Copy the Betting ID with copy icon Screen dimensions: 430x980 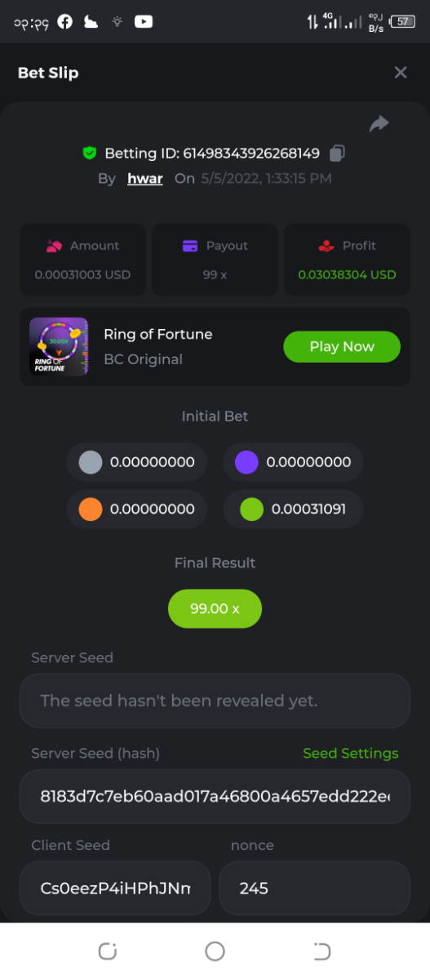pos(337,153)
